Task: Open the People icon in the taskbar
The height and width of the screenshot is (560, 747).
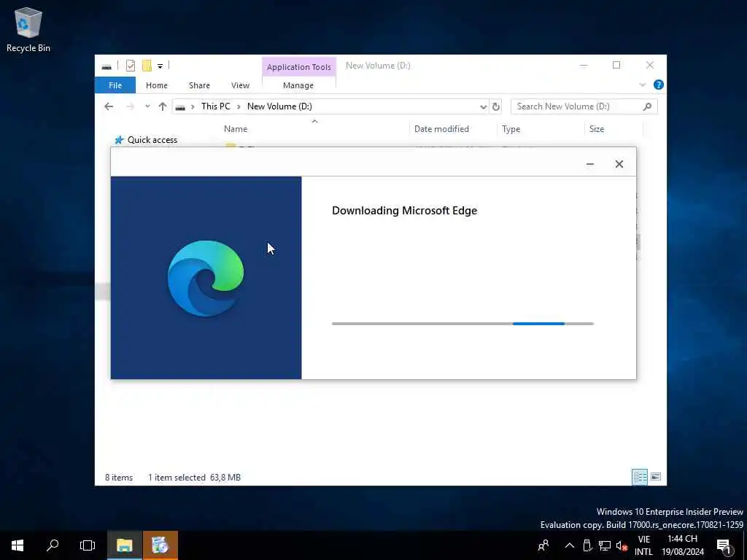Action: 543,545
